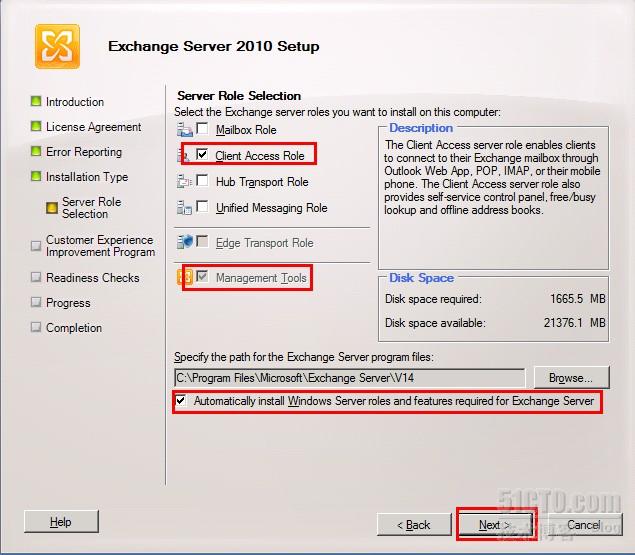Select the Introduction step label

[x=75, y=102]
